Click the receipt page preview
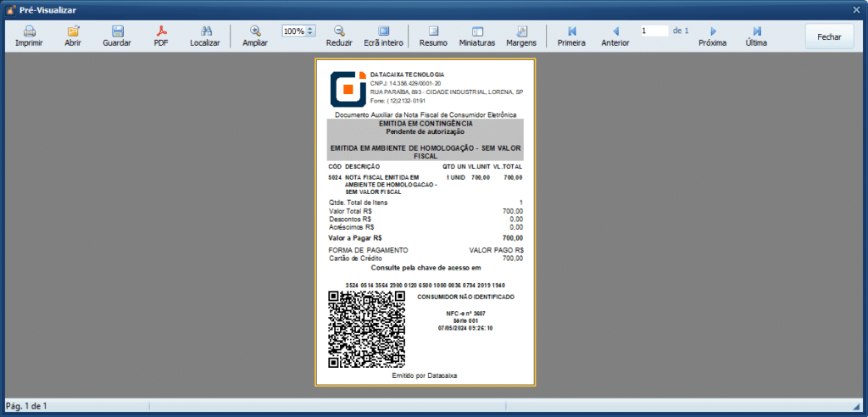 426,222
